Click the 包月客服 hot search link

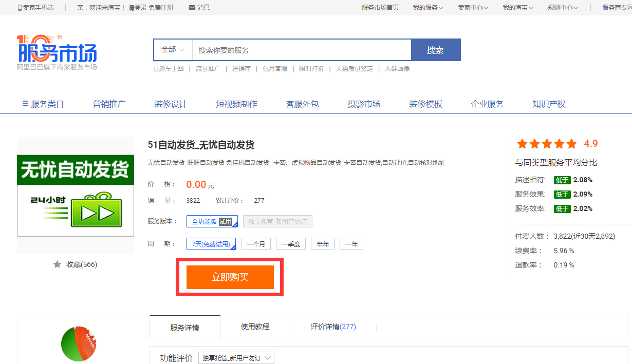[x=275, y=69]
